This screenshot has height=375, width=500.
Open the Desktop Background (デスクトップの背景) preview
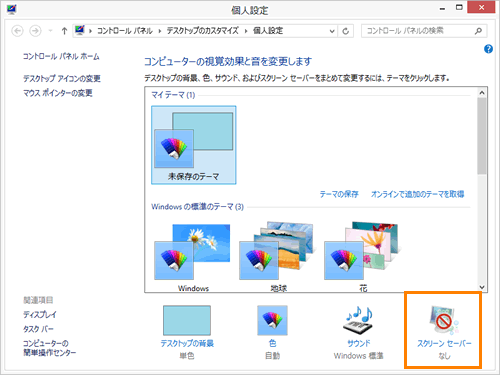coord(187,320)
